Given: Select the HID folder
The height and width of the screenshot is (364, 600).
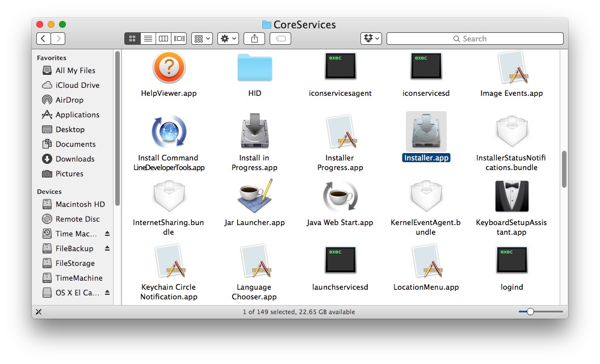Looking at the screenshot, I should [254, 68].
